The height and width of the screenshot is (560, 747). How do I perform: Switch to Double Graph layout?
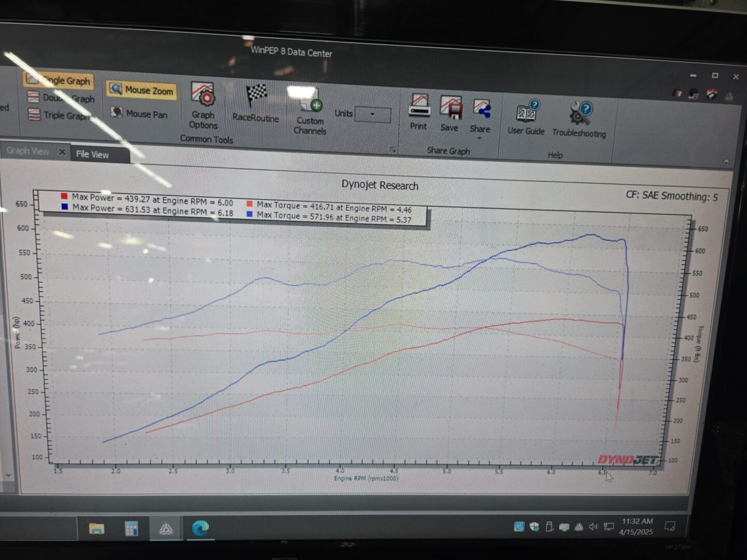(61, 97)
